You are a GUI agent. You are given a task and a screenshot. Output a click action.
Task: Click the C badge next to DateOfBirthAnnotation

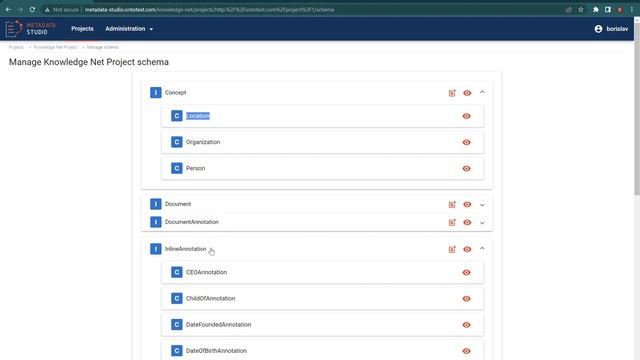(x=177, y=351)
